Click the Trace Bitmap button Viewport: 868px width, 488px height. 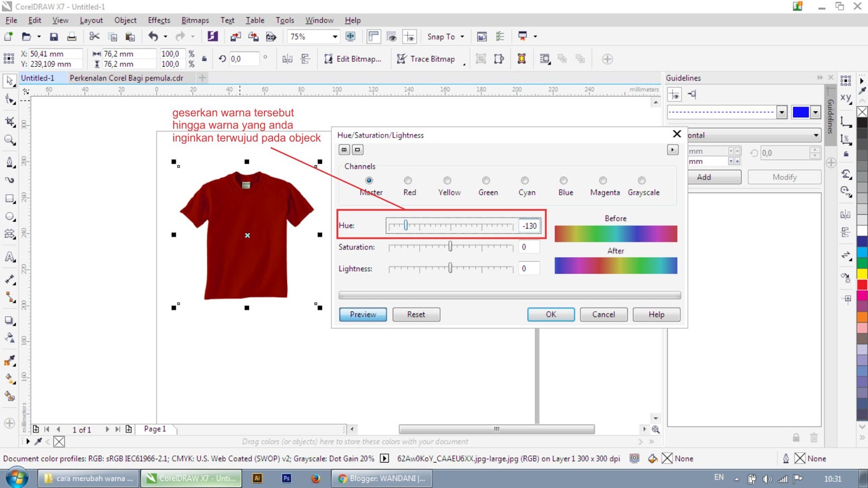coord(426,59)
